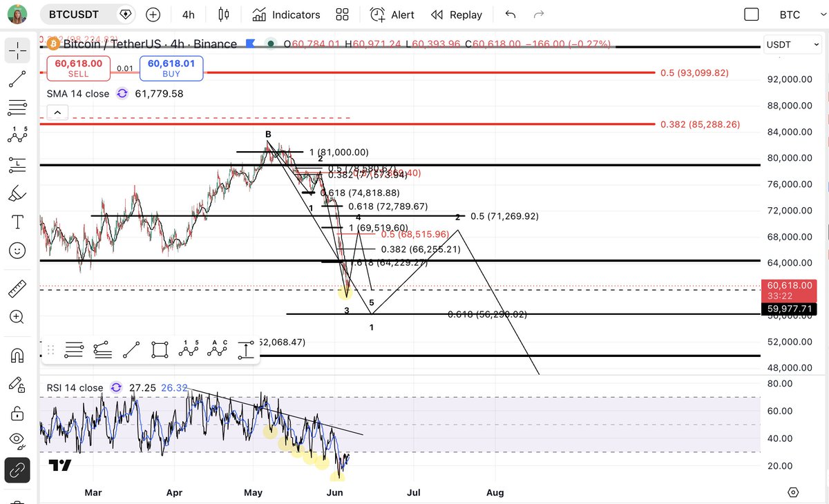The width and height of the screenshot is (829, 504).
Task: Select Fib retracement in floating toolbar
Action: point(74,349)
